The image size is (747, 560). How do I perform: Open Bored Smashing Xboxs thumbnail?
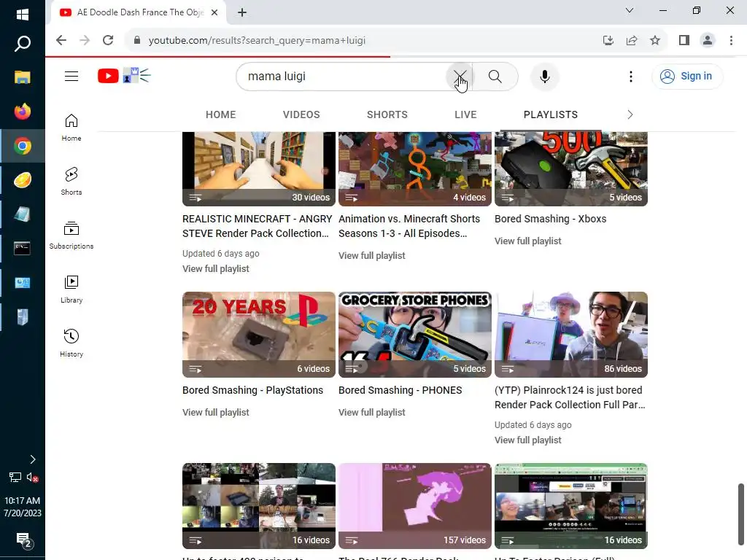point(570,168)
